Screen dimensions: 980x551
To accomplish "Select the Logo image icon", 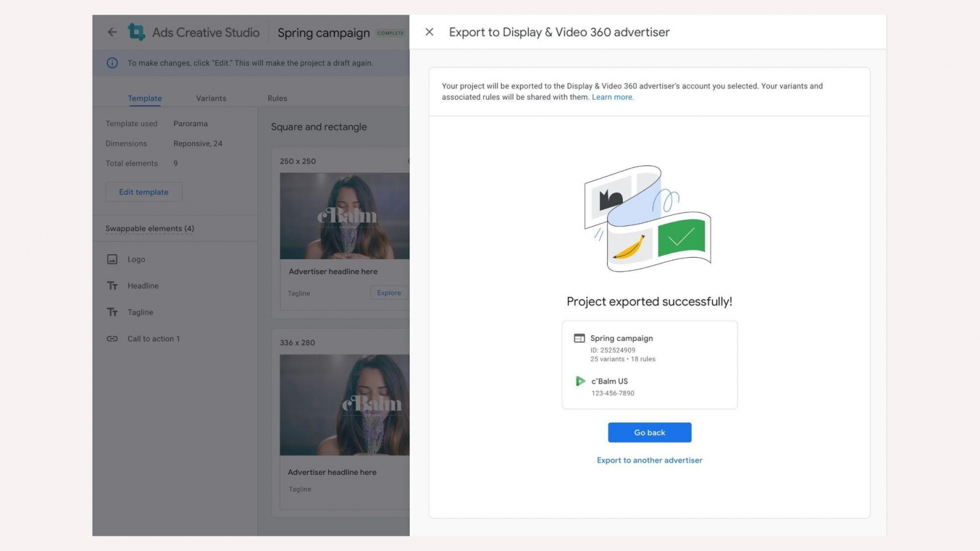I will tap(112, 260).
